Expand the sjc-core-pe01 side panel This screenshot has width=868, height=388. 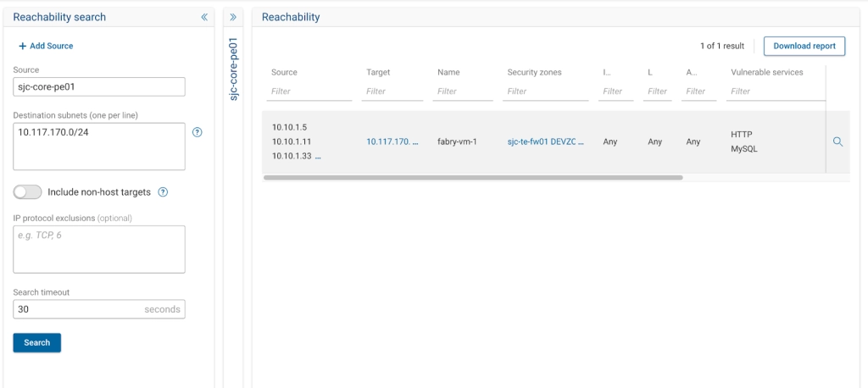coord(233,17)
